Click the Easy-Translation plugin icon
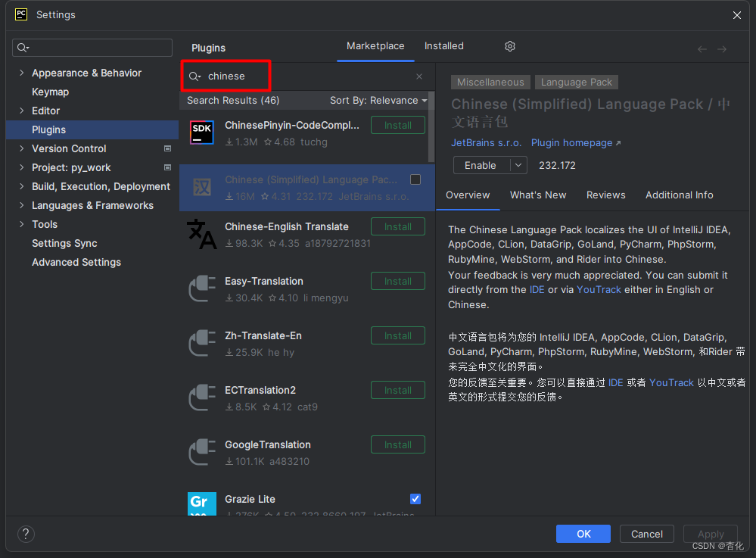 pyautogui.click(x=201, y=288)
